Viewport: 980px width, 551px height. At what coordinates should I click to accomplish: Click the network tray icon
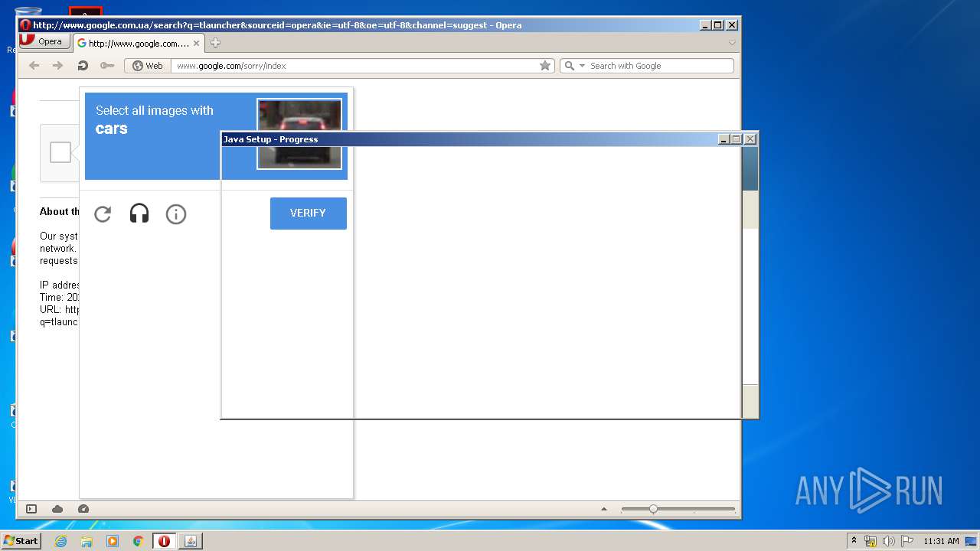coord(871,541)
